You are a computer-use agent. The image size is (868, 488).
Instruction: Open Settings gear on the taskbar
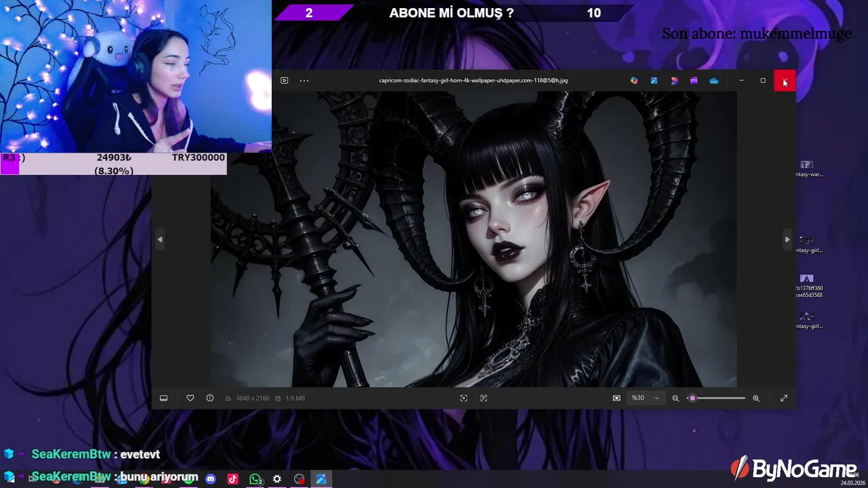(277, 479)
